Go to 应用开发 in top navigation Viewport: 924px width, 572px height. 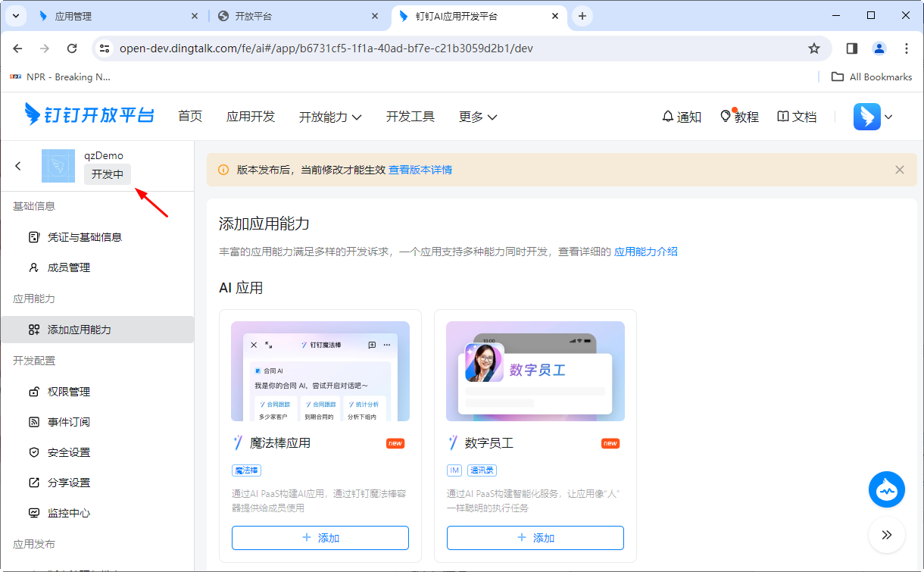[x=251, y=117]
